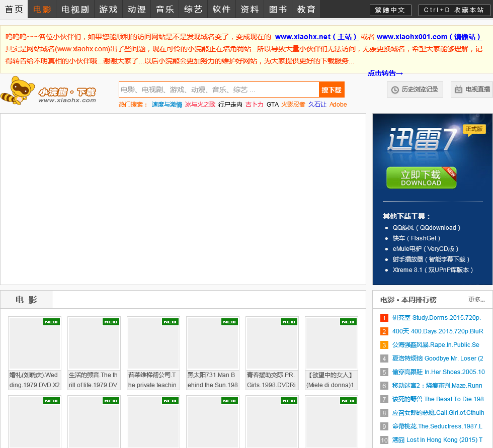This screenshot has width=493, height=448.
Task: Search hot keyword 冰与火之歌
Action: [x=200, y=105]
